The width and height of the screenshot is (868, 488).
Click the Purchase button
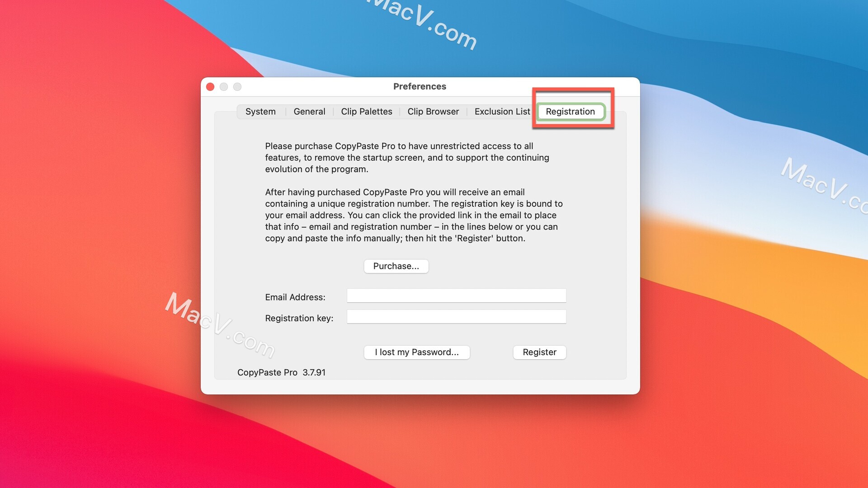pos(396,266)
